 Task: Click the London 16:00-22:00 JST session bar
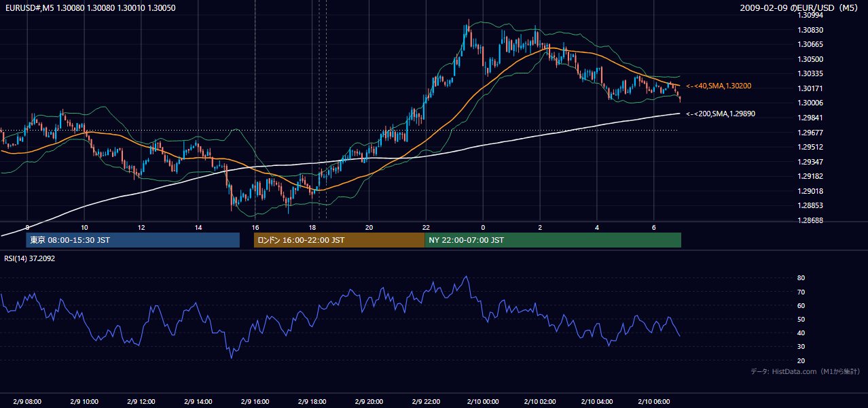[339, 240]
